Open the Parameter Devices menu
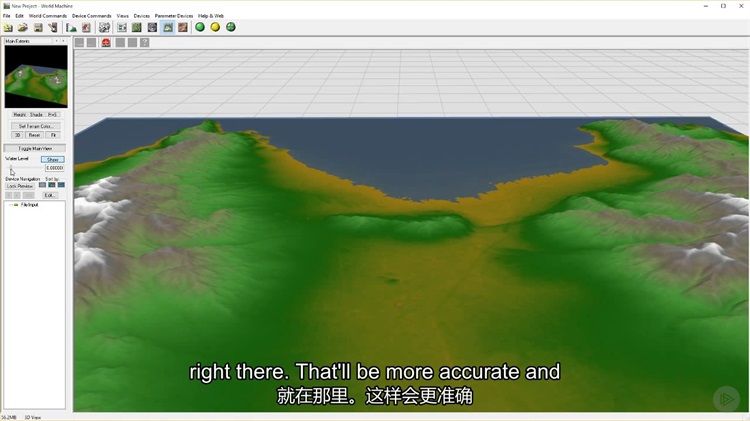The width and height of the screenshot is (750, 421). click(174, 16)
